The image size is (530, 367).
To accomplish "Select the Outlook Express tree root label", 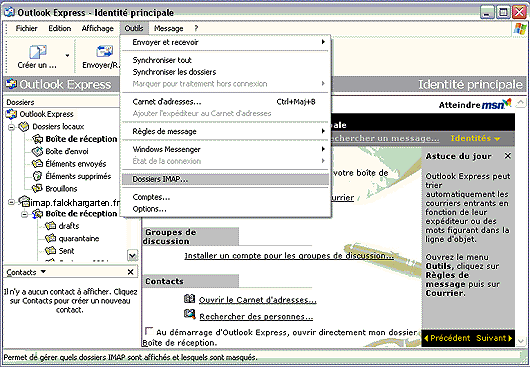I will pyautogui.click(x=46, y=114).
